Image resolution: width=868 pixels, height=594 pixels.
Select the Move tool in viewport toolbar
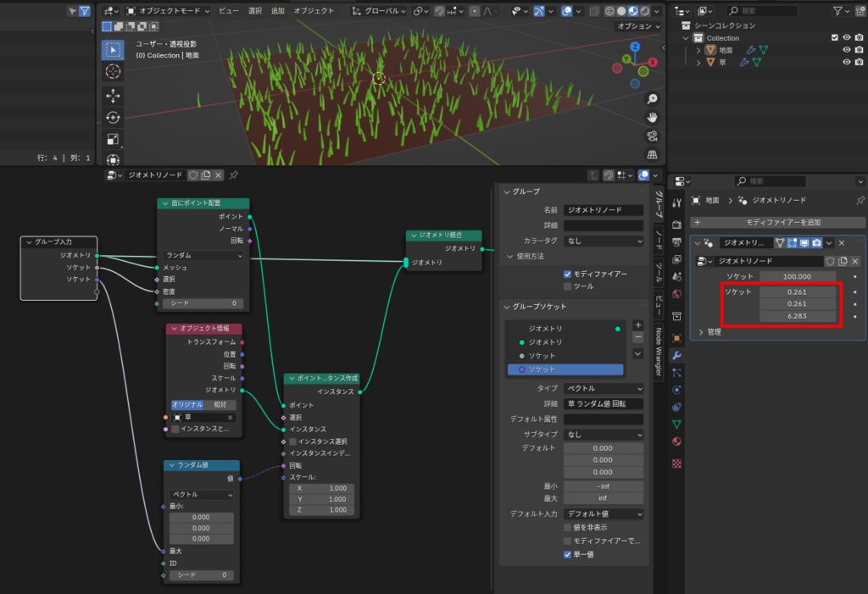(x=113, y=95)
